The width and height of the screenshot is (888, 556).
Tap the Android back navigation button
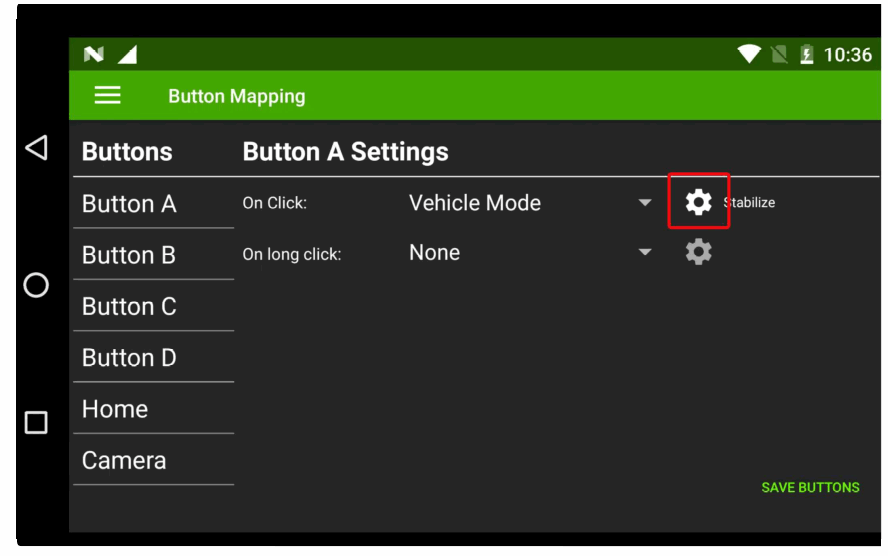(x=36, y=149)
